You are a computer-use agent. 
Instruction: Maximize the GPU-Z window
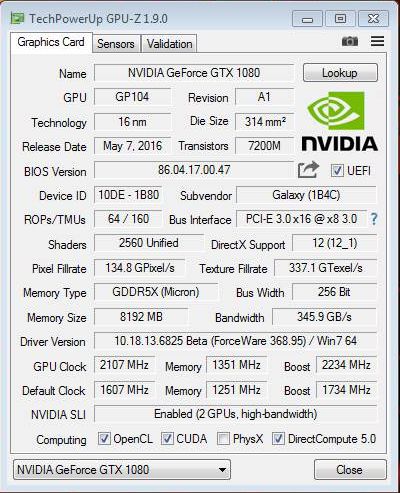340,18
